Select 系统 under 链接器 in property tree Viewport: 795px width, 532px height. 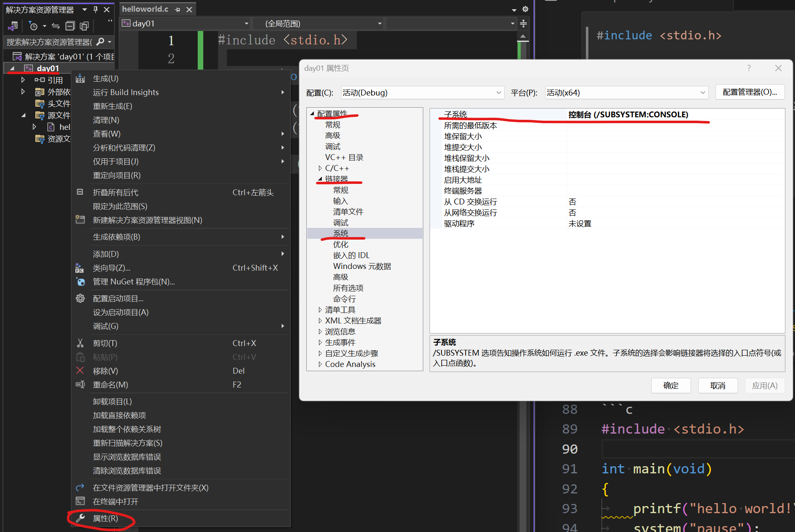(x=341, y=233)
